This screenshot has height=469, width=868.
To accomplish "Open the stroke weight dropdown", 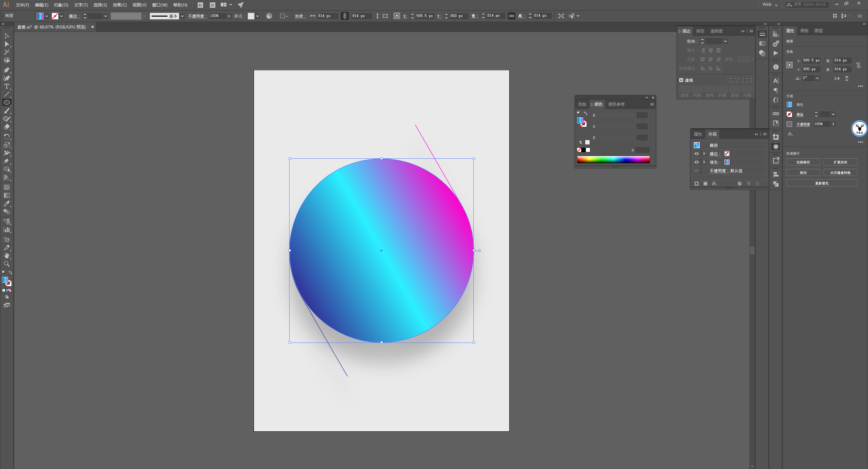I will click(725, 41).
